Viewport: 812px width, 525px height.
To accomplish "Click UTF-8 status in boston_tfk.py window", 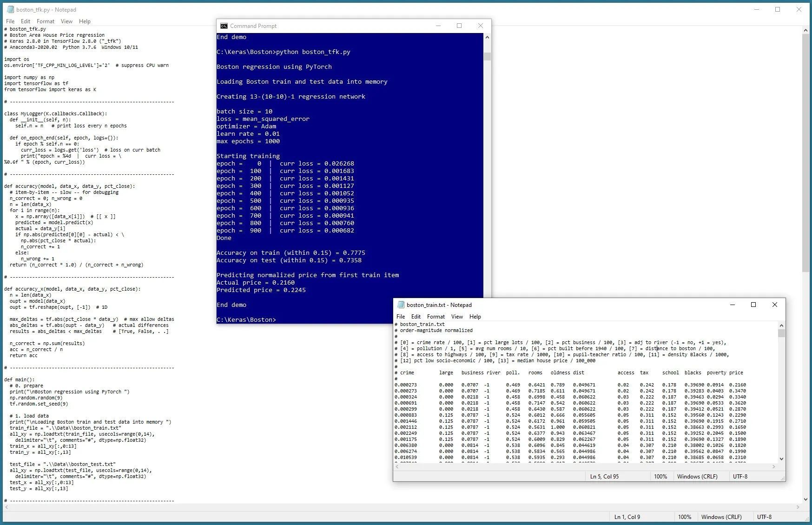I will 764,517.
